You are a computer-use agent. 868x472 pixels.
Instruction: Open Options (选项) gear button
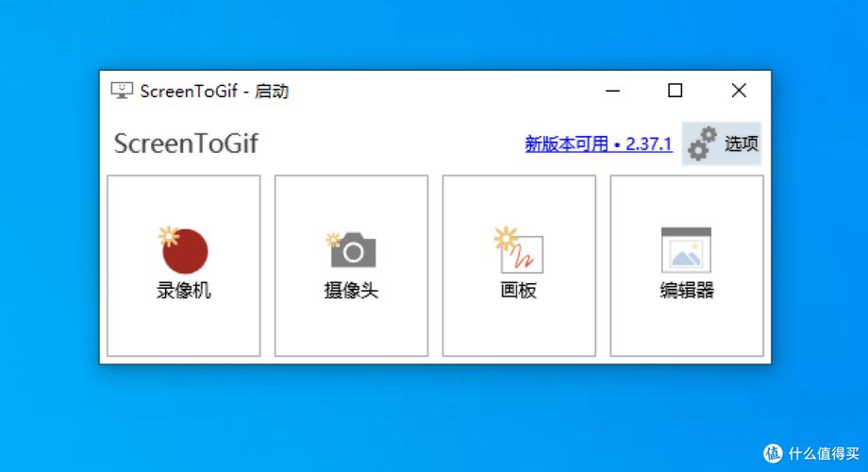tap(722, 144)
